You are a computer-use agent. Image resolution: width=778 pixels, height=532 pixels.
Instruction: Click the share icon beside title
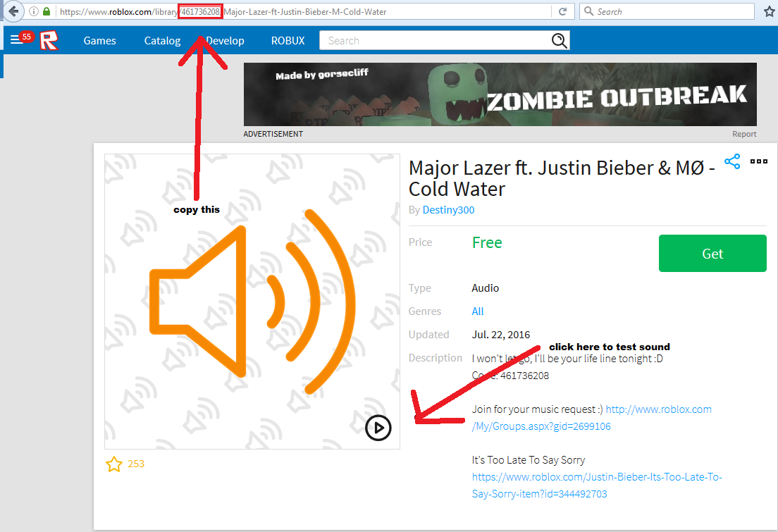click(732, 161)
